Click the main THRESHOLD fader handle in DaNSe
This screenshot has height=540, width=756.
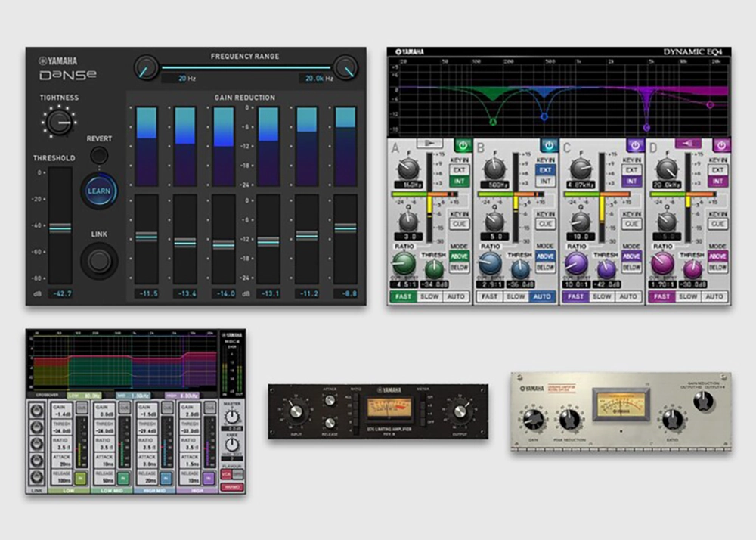(x=60, y=228)
